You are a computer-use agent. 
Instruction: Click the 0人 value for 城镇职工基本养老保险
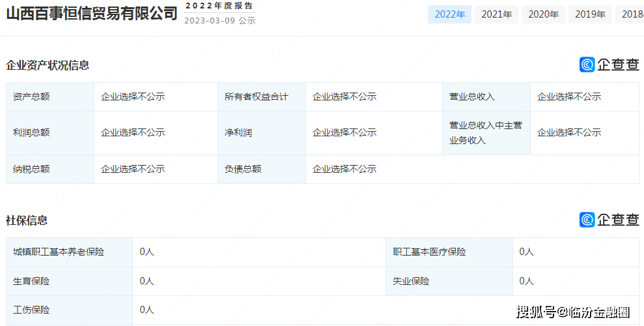pos(147,252)
